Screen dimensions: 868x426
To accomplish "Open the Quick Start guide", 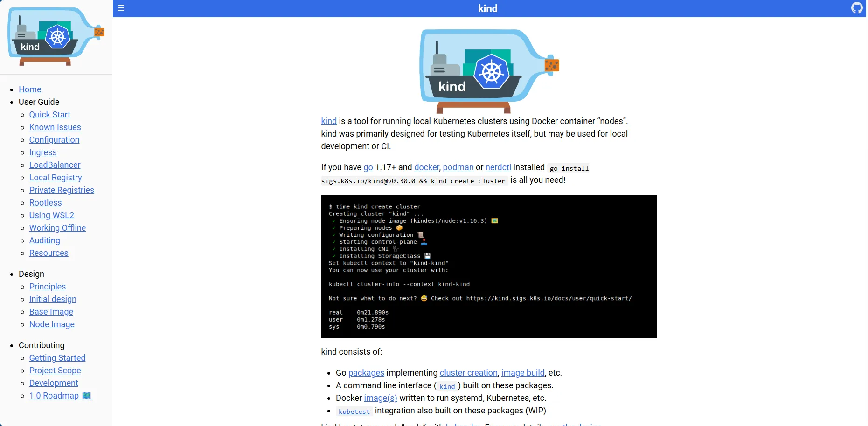I will point(49,114).
